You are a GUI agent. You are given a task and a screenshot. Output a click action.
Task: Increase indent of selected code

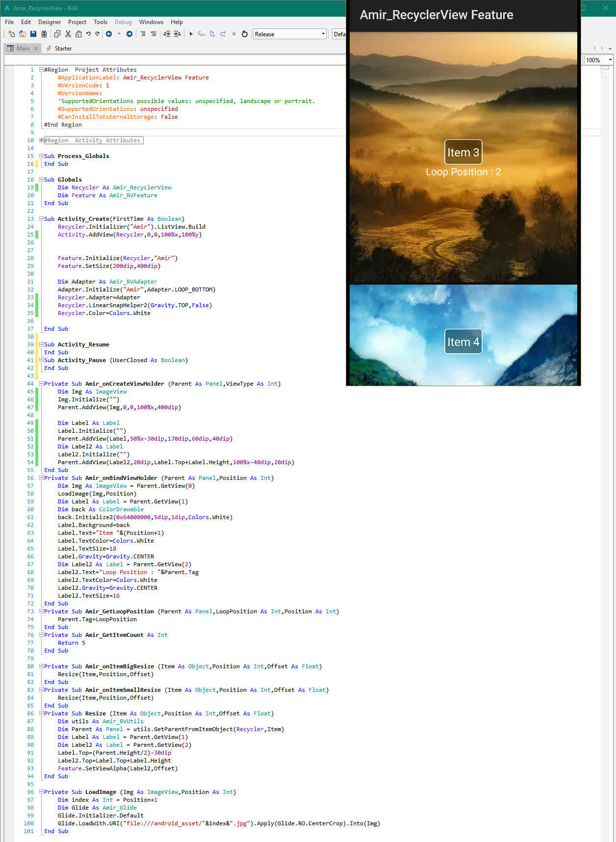click(177, 34)
